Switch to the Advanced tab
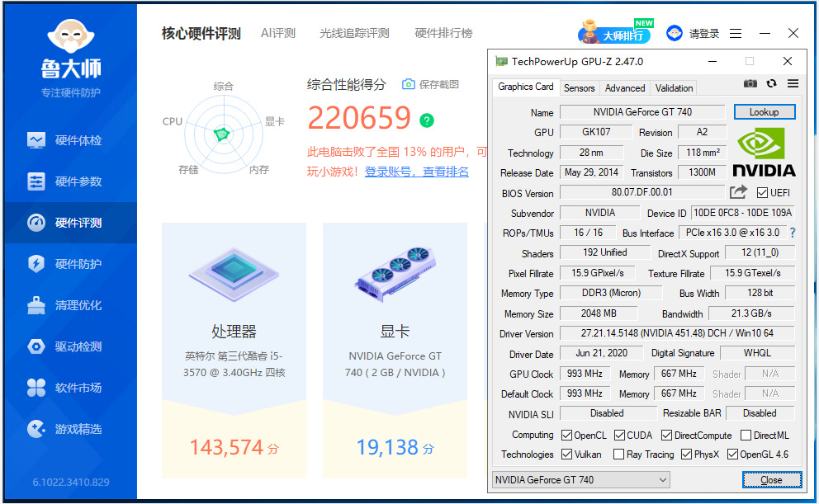This screenshot has width=819, height=504. 625,88
